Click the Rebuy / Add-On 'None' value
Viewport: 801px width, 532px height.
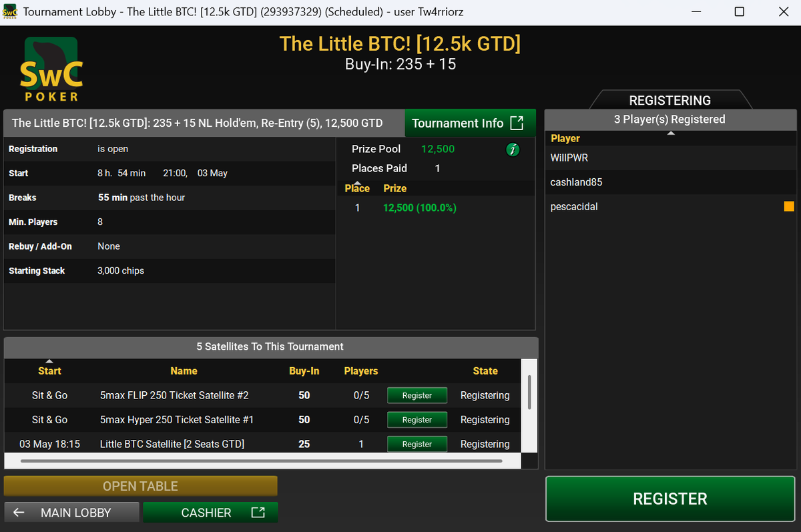coord(109,247)
